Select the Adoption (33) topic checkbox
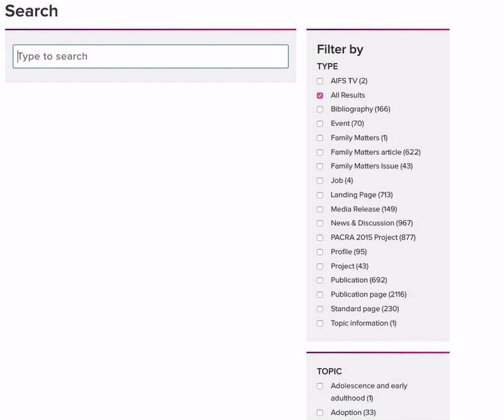The image size is (504, 420). click(x=320, y=412)
